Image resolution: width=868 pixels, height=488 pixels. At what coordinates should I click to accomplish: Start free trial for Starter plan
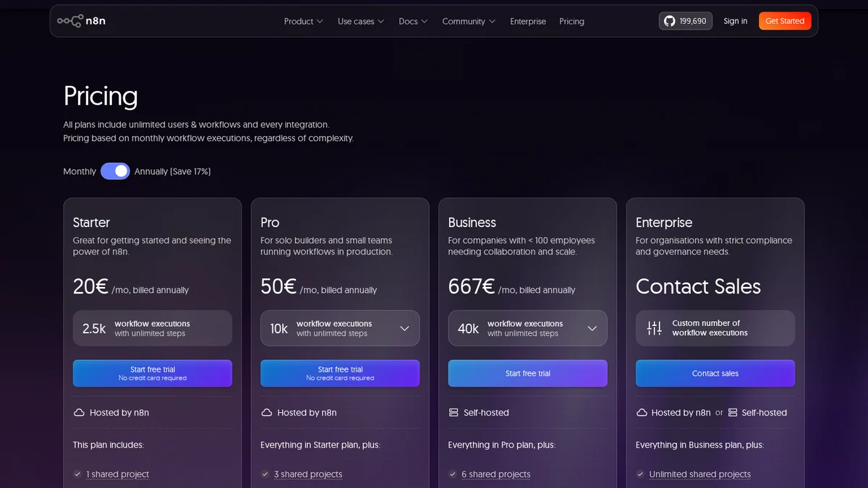pyautogui.click(x=153, y=373)
